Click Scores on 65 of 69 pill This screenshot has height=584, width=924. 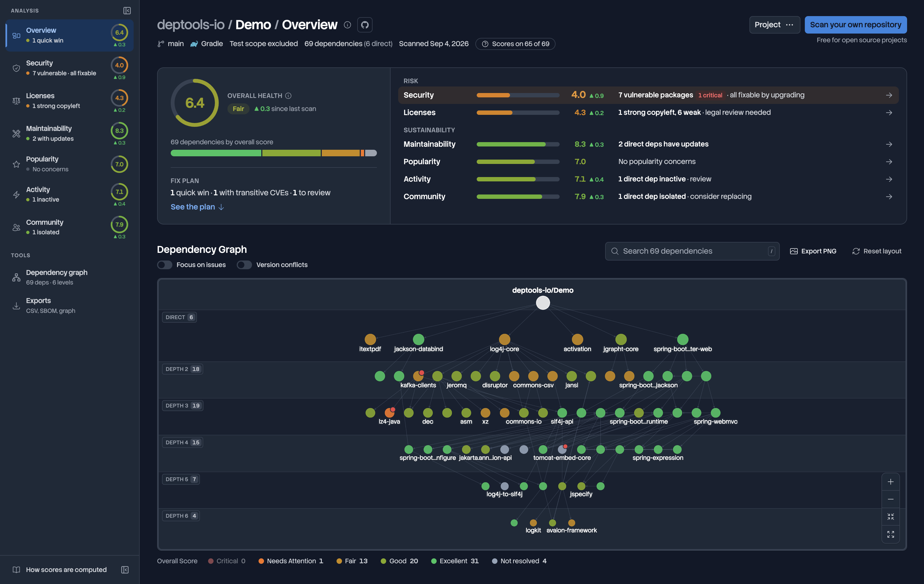[515, 44]
